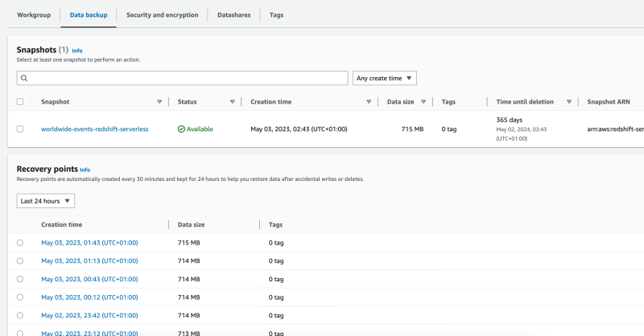The image size is (644, 336).
Task: Select the 00:12 recovery point radio
Action: (x=19, y=297)
